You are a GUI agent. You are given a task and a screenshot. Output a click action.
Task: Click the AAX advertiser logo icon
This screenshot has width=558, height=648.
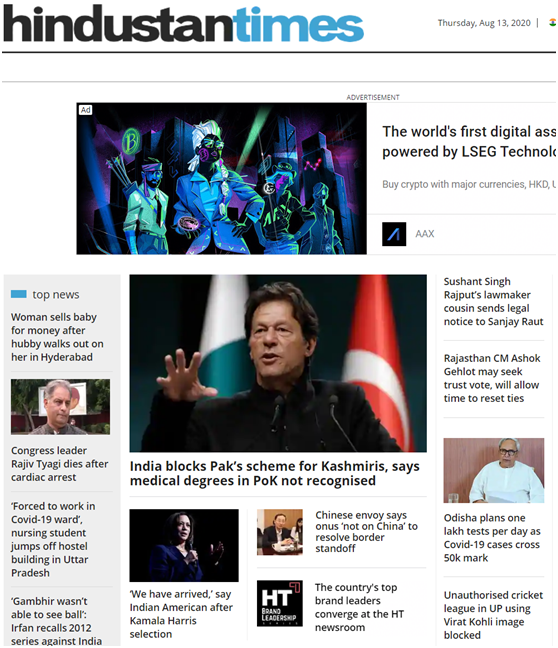coord(394,234)
